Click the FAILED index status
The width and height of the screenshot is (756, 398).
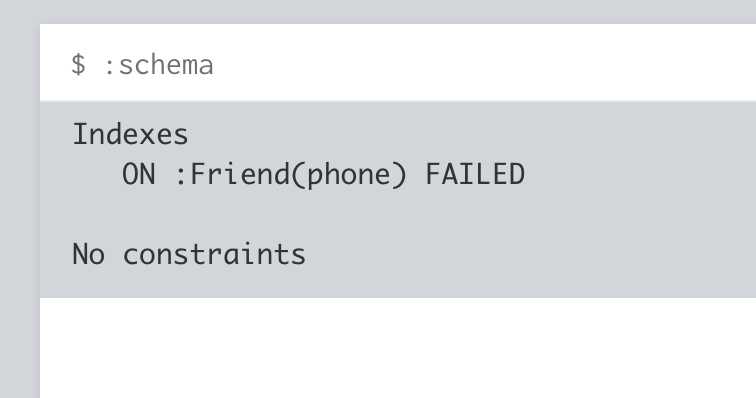475,174
